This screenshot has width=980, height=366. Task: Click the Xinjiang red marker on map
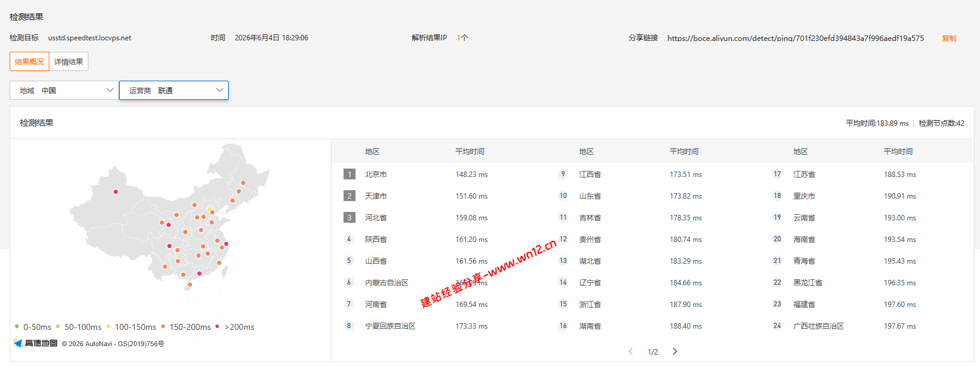pos(116,192)
